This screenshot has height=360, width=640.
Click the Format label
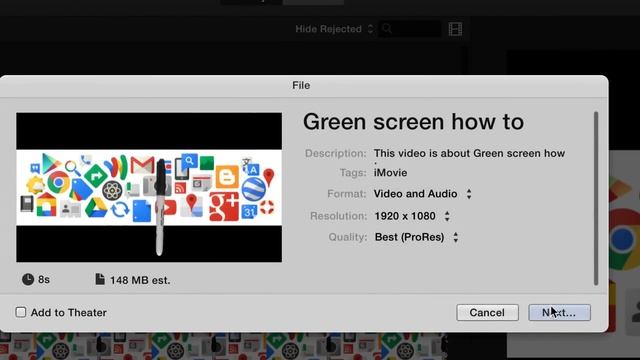347,194
